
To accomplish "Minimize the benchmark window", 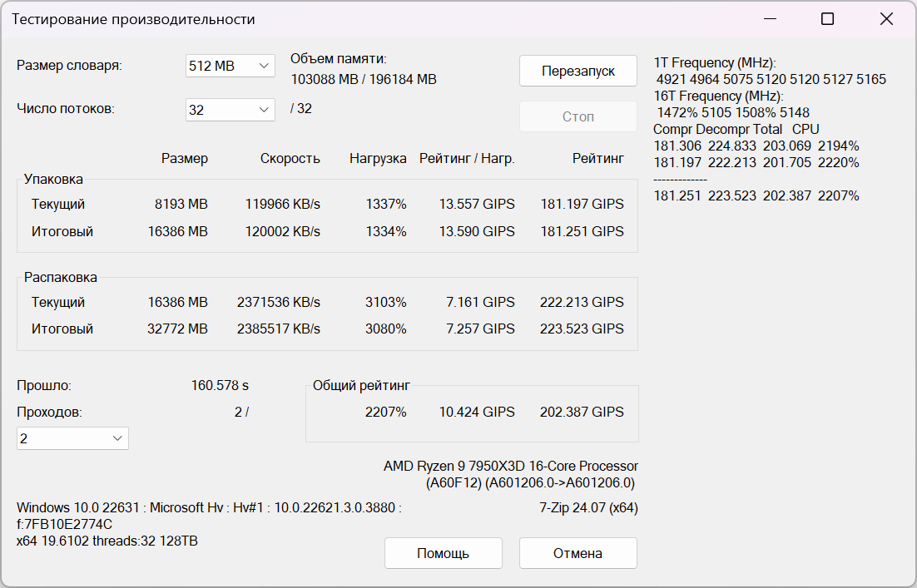I will 768,19.
